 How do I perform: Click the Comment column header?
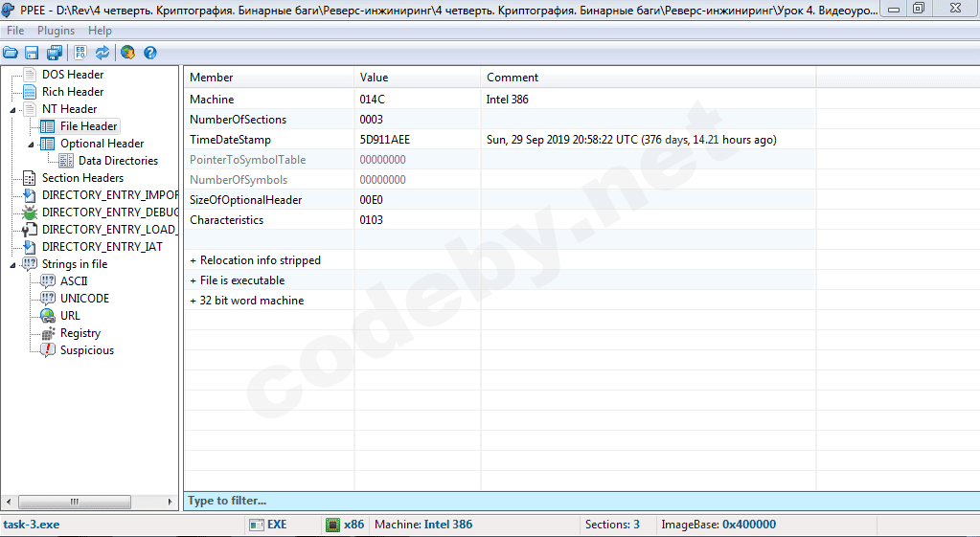649,78
